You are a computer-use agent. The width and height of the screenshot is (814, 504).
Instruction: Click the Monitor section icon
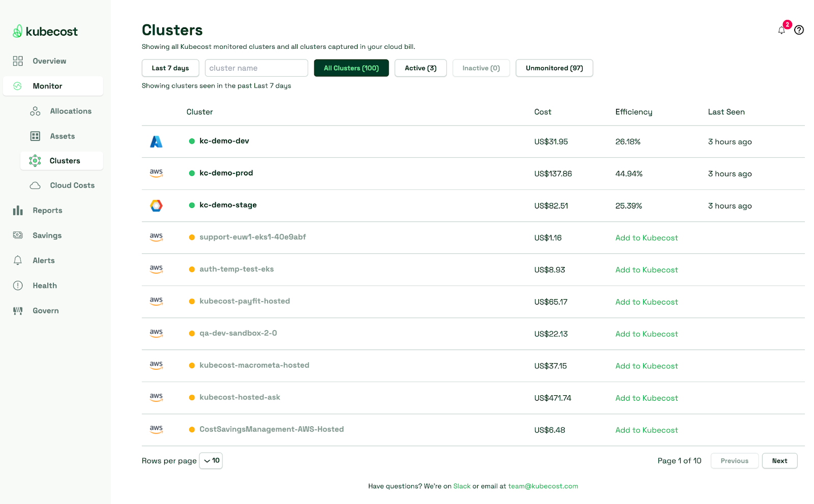(x=17, y=86)
